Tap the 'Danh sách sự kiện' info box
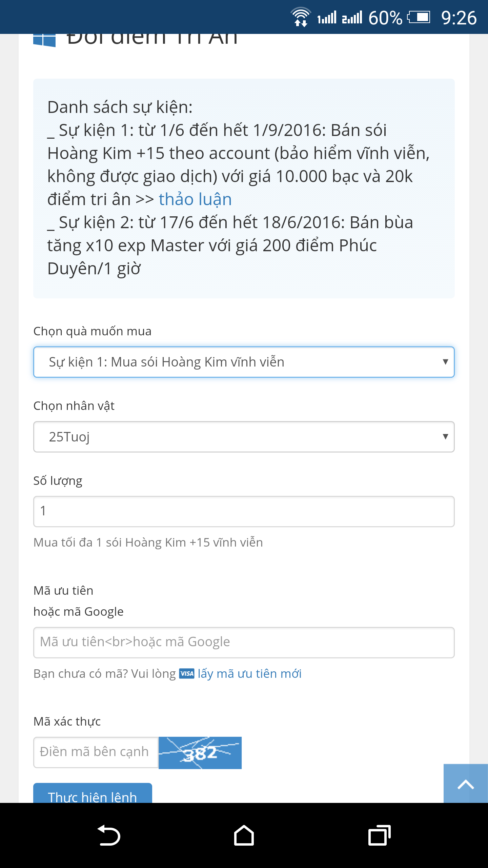 click(x=244, y=188)
